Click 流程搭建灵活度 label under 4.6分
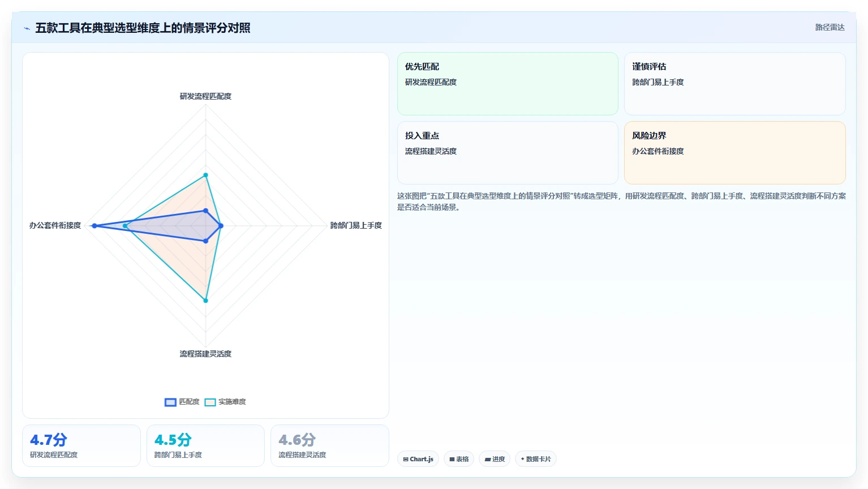Image resolution: width=868 pixels, height=489 pixels. tap(302, 455)
